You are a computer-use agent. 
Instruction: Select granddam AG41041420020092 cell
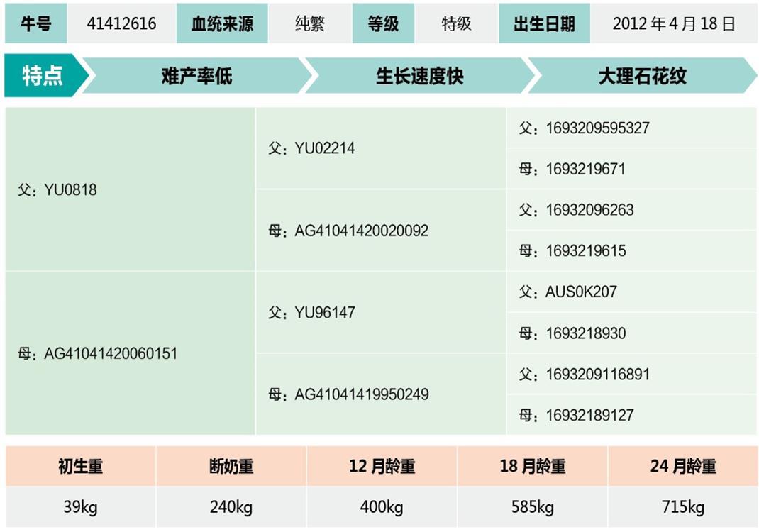[x=348, y=231]
